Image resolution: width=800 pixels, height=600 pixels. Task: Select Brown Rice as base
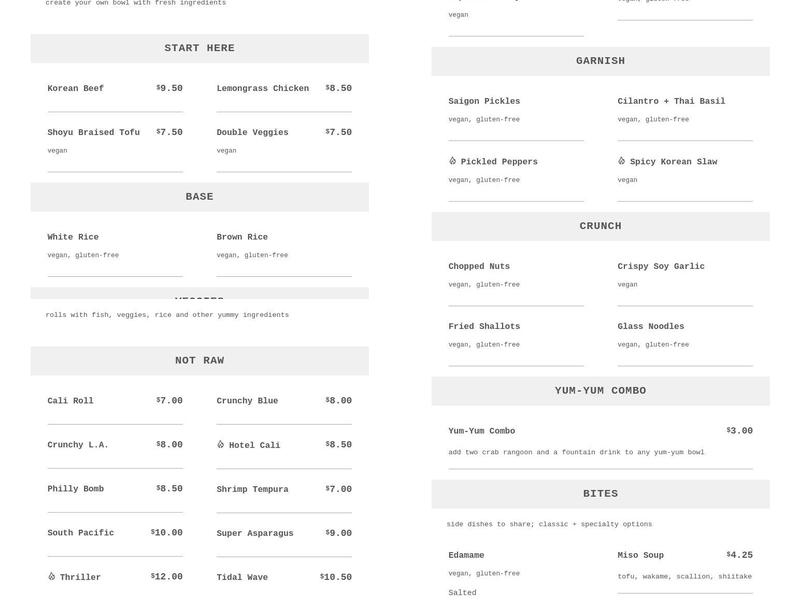(x=242, y=238)
